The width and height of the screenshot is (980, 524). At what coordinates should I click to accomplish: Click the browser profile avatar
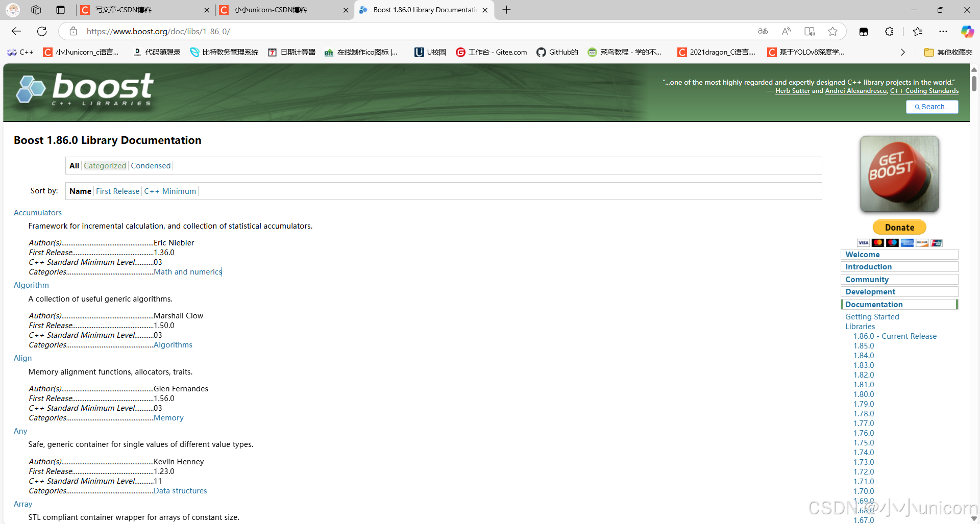(x=13, y=10)
